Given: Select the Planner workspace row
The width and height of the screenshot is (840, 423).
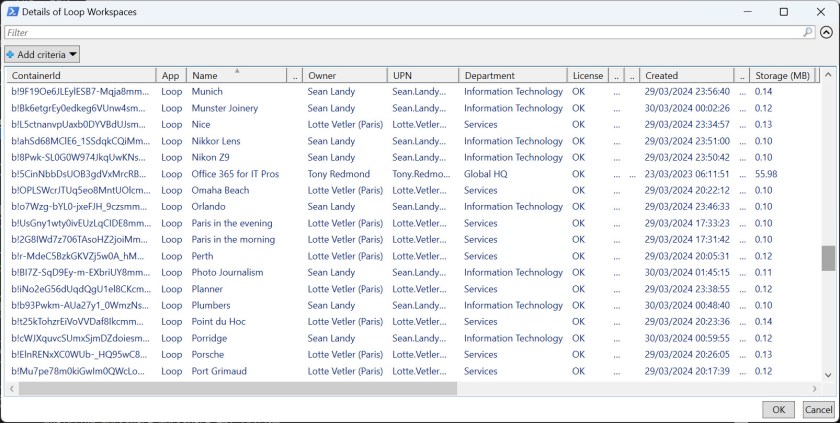Looking at the screenshot, I should 413,289.
